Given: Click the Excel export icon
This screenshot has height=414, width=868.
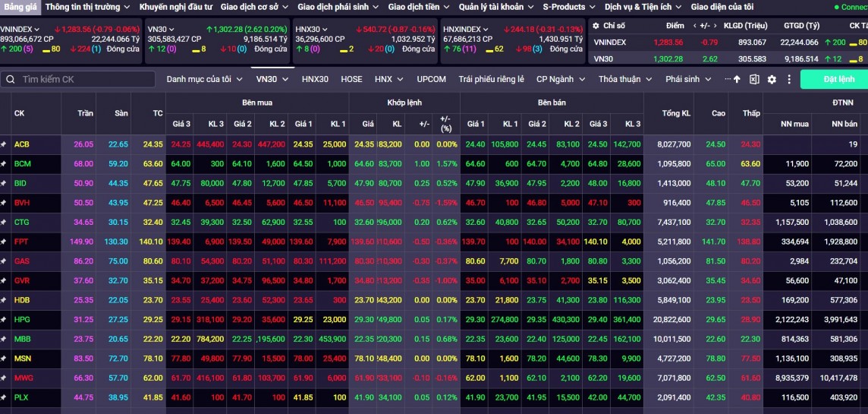Looking at the screenshot, I should [x=754, y=79].
